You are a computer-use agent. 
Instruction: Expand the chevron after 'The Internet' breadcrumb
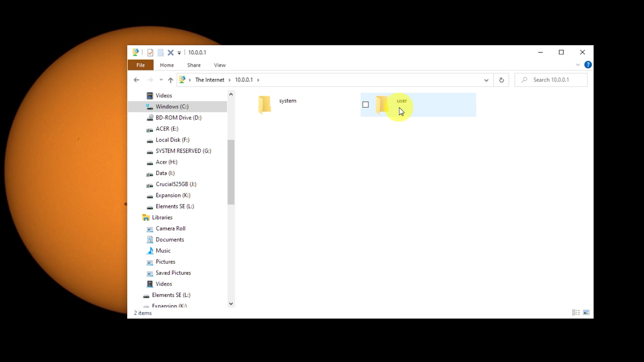(x=229, y=80)
